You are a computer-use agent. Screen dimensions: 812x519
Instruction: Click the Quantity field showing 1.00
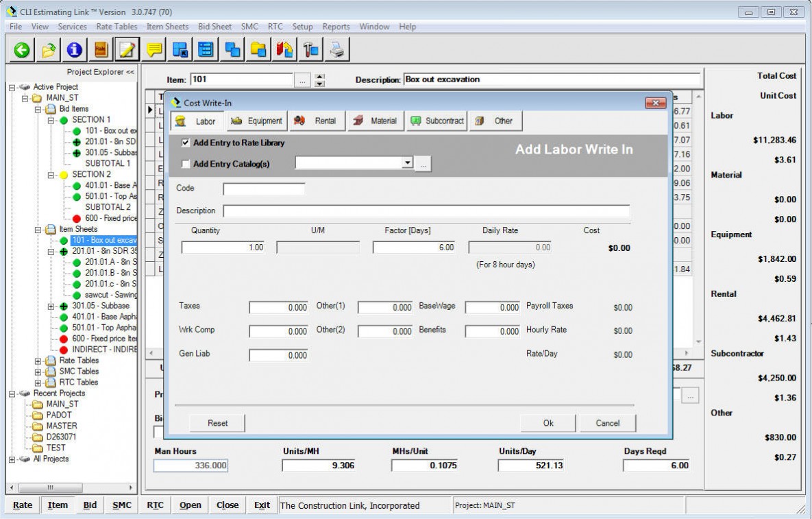pyautogui.click(x=223, y=248)
